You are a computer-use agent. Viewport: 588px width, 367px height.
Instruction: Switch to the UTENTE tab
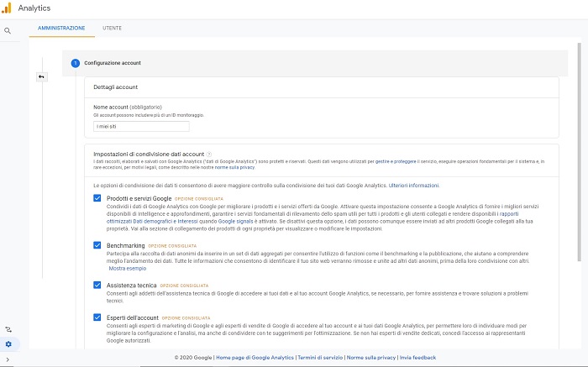click(112, 28)
